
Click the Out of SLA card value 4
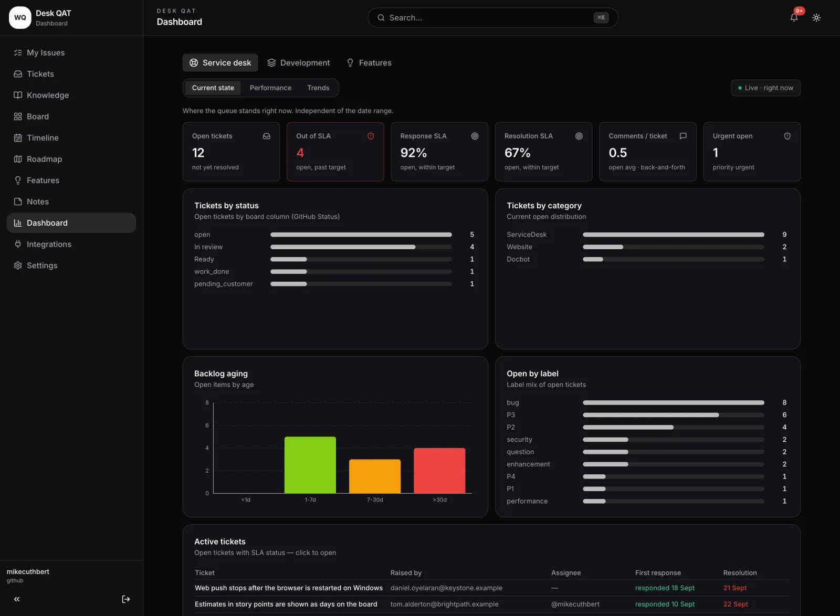pos(300,153)
